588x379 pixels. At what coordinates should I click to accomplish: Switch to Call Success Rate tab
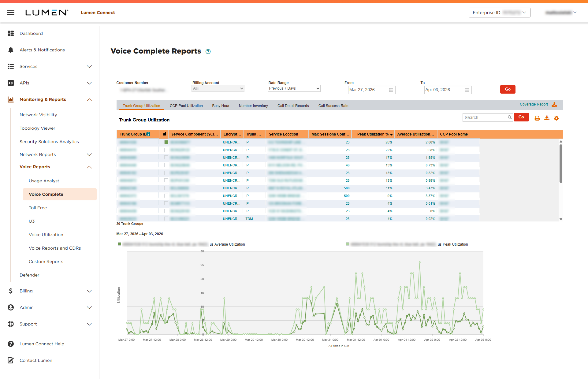(333, 106)
